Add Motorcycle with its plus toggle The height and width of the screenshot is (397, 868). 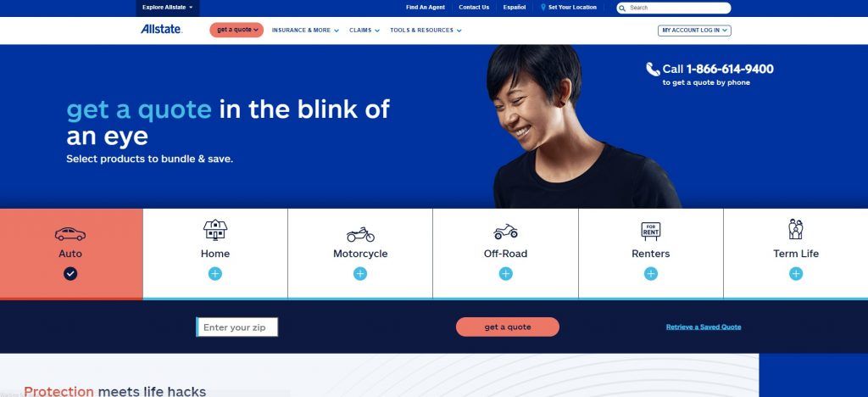(x=360, y=273)
